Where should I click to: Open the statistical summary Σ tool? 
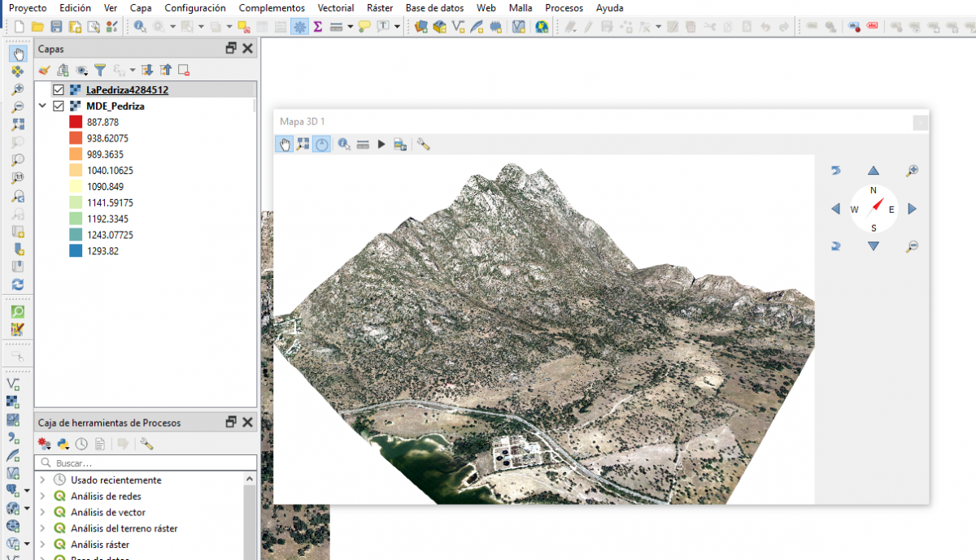click(x=316, y=26)
